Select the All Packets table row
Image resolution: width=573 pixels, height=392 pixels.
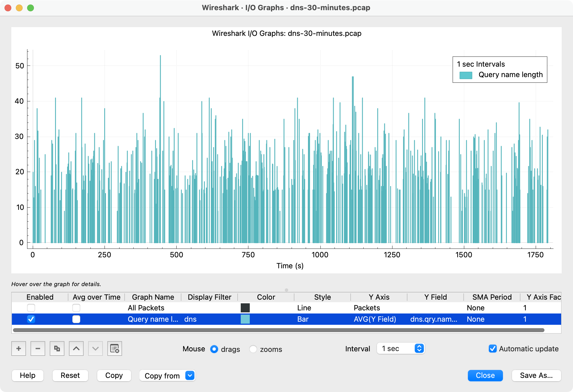point(146,308)
